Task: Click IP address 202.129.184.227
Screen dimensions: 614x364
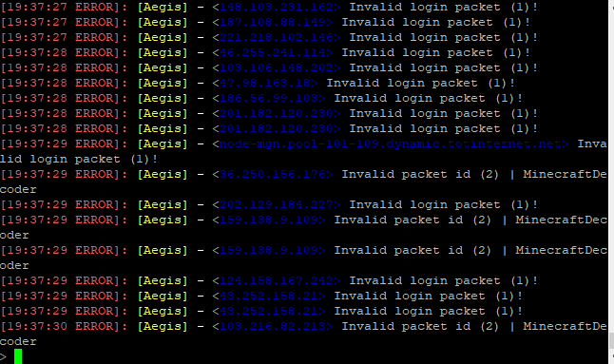Action: [276, 204]
